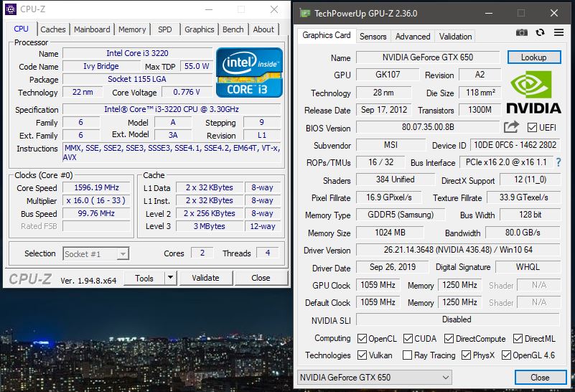Toggle the UEFI checkbox
The width and height of the screenshot is (575, 392).
532,128
